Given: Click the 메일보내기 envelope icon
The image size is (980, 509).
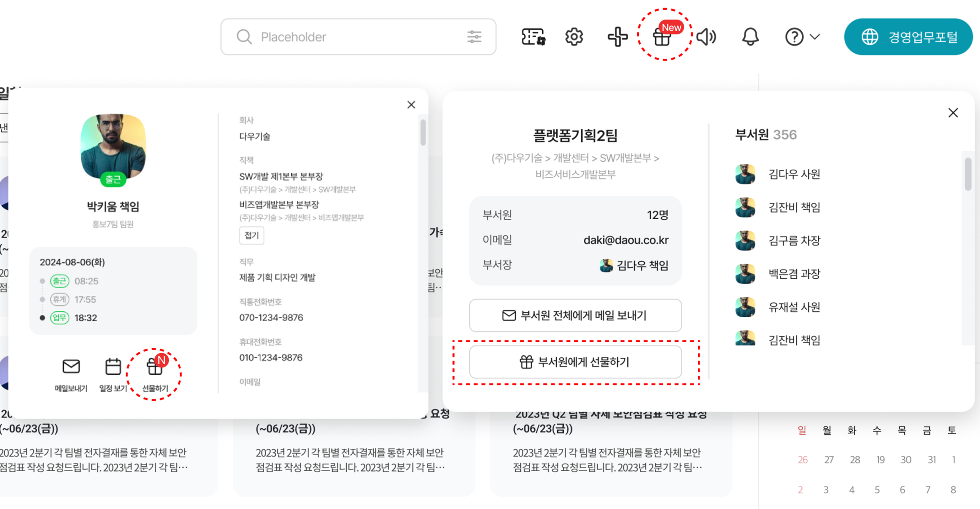Looking at the screenshot, I should 71,367.
